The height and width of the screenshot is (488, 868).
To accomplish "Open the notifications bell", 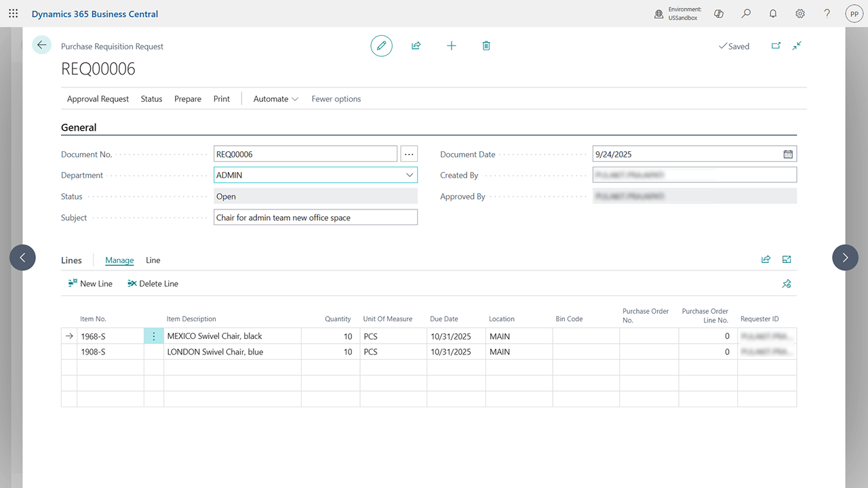I will (x=773, y=14).
